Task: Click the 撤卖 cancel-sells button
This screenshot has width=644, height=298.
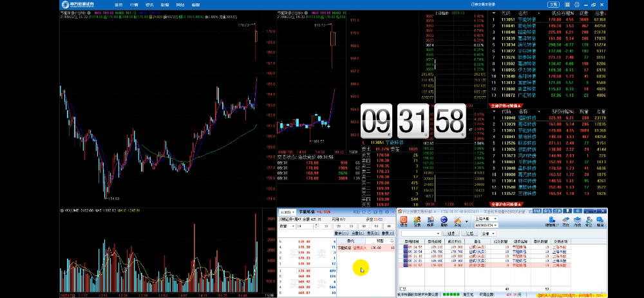Action: [388, 233]
